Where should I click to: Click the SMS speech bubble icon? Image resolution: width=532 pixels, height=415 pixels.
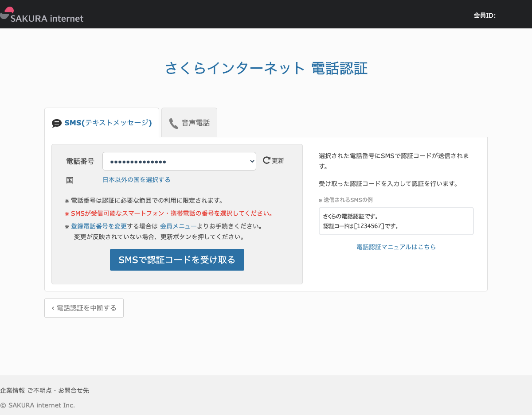coord(57,123)
